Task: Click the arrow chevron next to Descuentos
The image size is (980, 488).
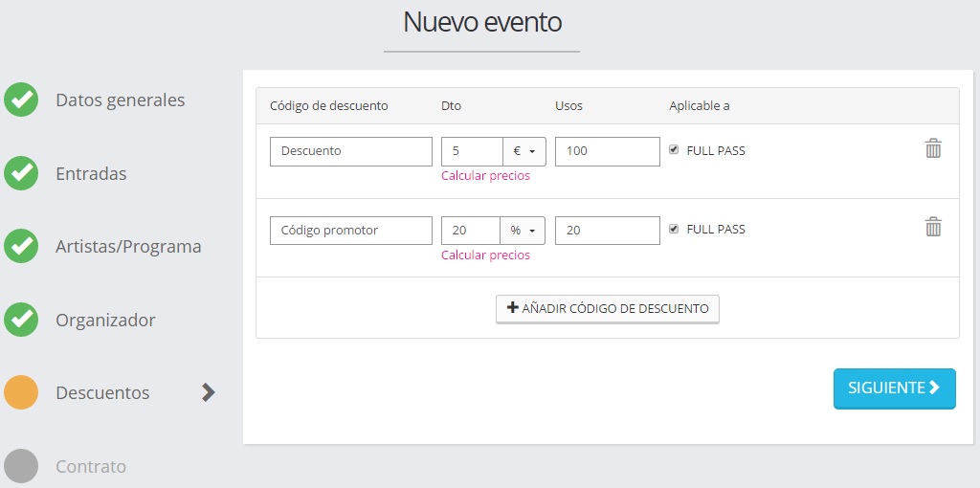Action: click(x=209, y=392)
